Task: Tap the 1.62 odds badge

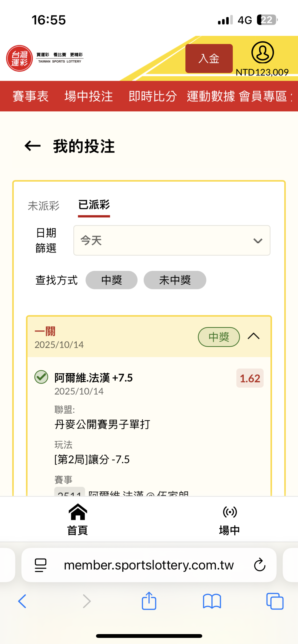Action: 250,378
